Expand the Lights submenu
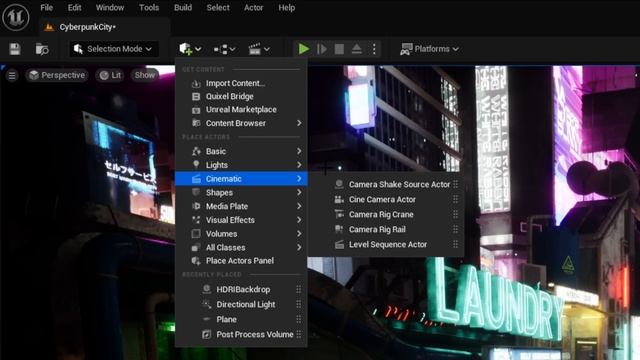This screenshot has height=360, width=640. click(x=241, y=165)
